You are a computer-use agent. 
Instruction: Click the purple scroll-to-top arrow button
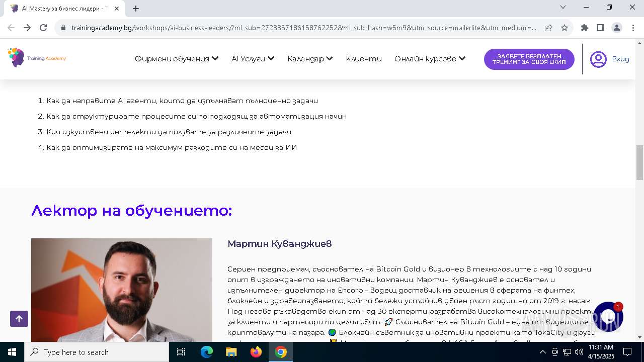[19, 319]
